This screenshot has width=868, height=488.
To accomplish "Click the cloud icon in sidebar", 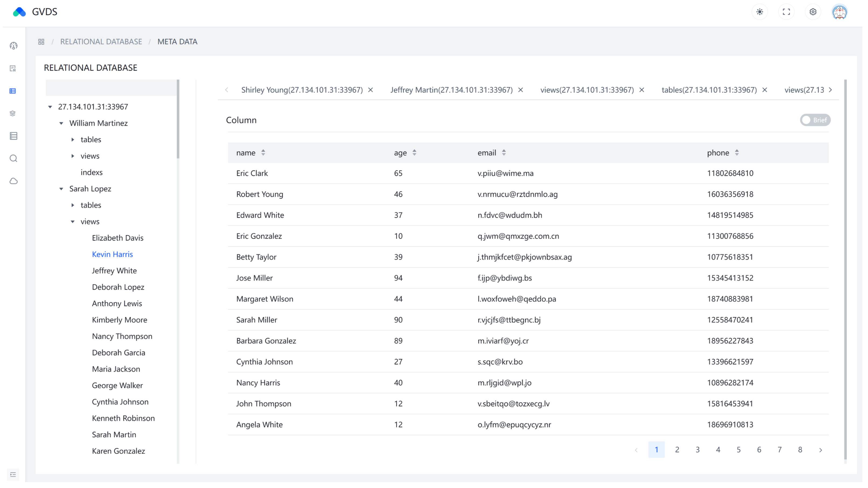I will point(13,181).
